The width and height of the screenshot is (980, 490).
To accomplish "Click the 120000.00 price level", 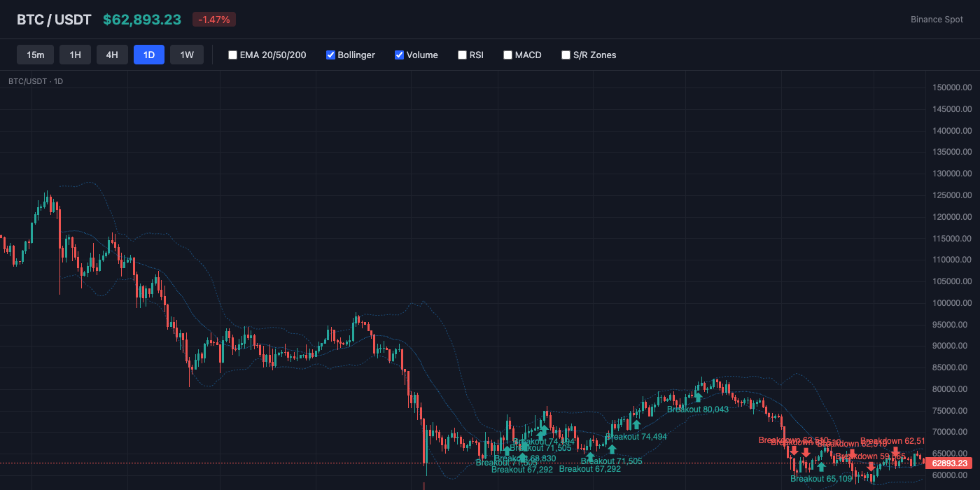I will click(x=953, y=217).
